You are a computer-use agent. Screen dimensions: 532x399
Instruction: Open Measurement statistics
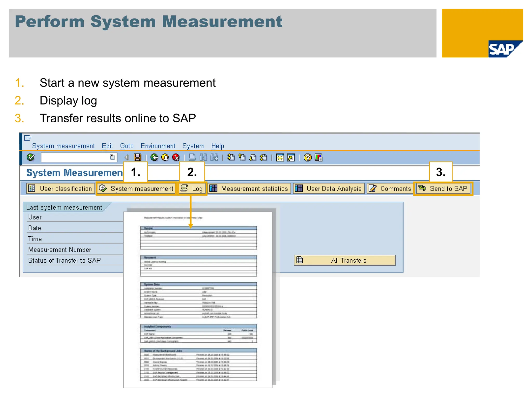249,188
